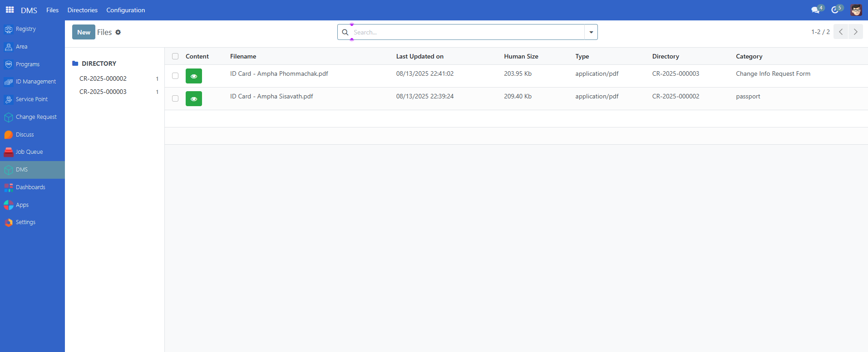Open the Directories menu

click(x=83, y=10)
